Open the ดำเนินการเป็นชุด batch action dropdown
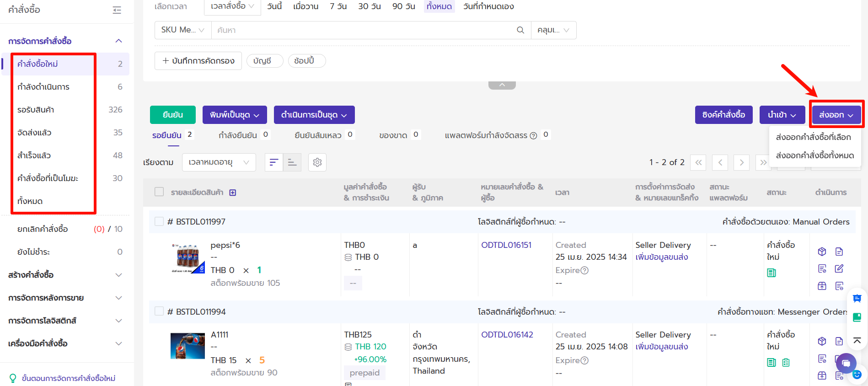 [314, 115]
